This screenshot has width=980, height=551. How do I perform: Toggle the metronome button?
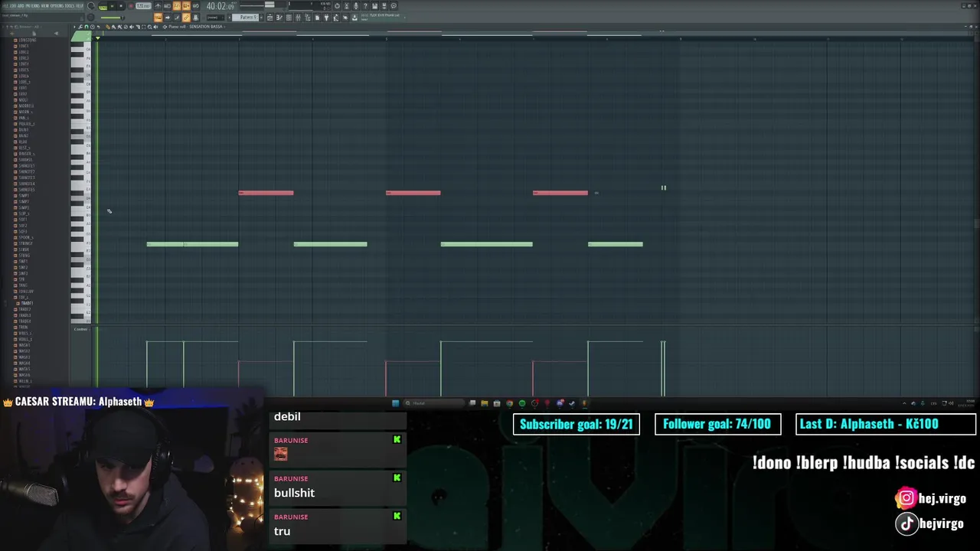[158, 6]
